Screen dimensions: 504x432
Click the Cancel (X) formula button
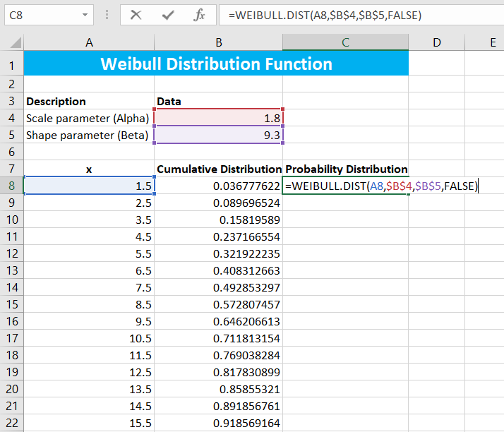click(x=136, y=14)
